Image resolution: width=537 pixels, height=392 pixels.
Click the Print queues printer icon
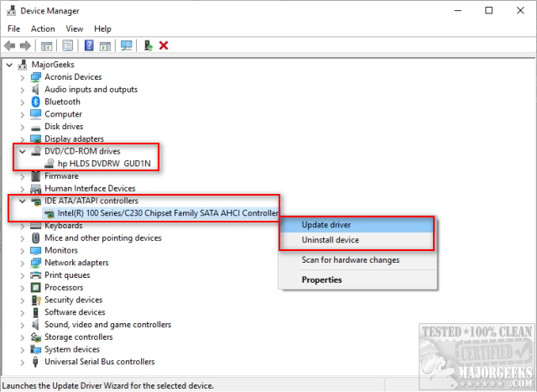(x=35, y=275)
